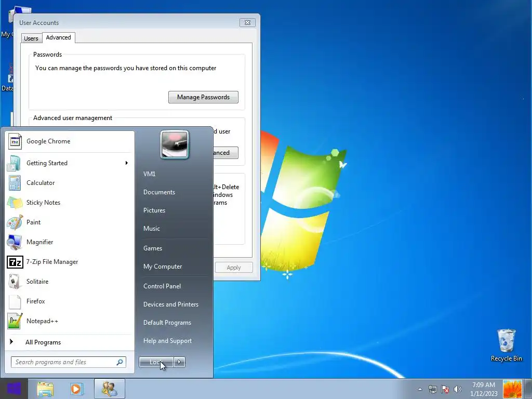The height and width of the screenshot is (399, 532).
Task: Click Apply in User Accounts dialog
Action: (234, 268)
